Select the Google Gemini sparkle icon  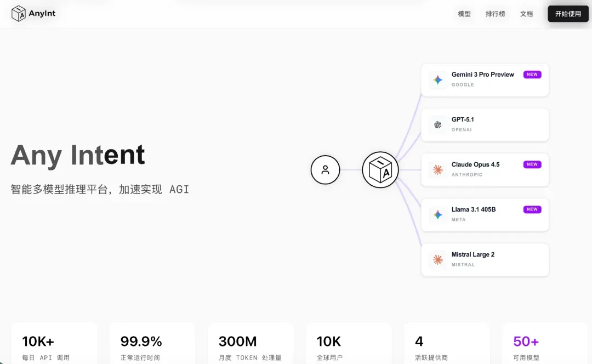point(437,79)
